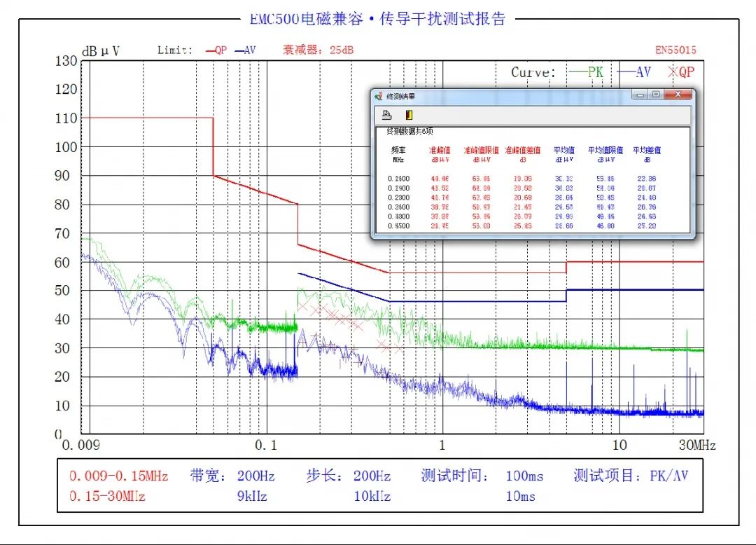Select the 平均值限值 column header
Screen dimensions: 756x545
coord(605,150)
